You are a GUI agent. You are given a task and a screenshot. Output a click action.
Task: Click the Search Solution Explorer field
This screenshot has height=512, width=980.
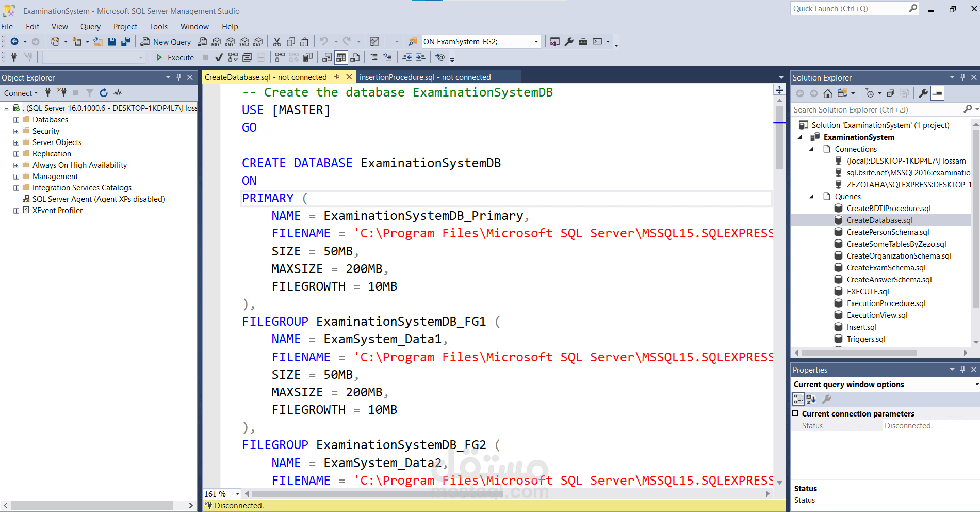click(x=877, y=109)
